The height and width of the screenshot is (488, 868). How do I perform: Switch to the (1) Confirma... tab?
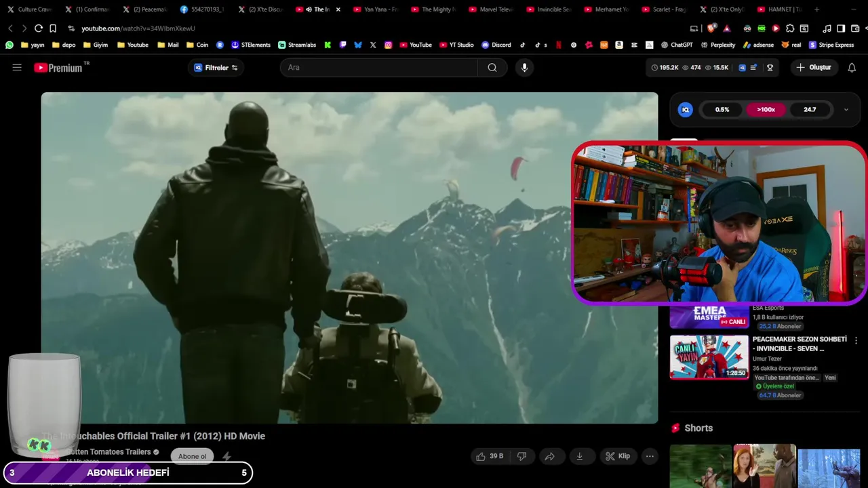pyautogui.click(x=87, y=9)
